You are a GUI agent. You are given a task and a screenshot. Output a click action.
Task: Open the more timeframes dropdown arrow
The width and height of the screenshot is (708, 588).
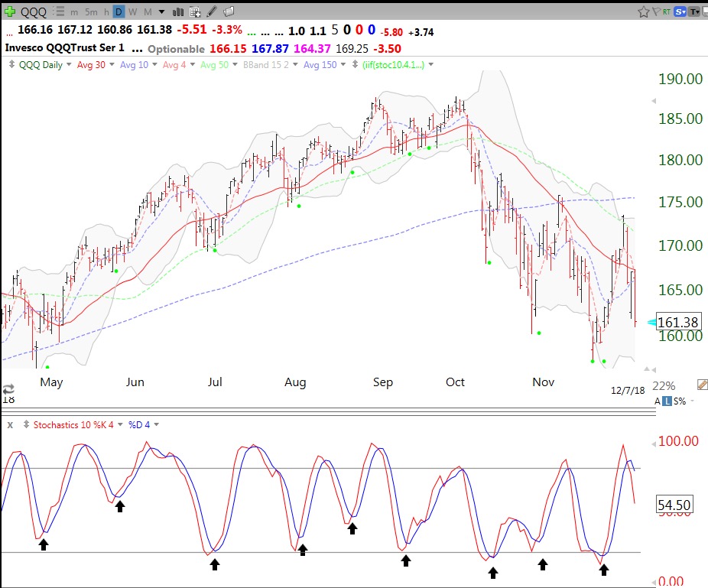pyautogui.click(x=161, y=12)
